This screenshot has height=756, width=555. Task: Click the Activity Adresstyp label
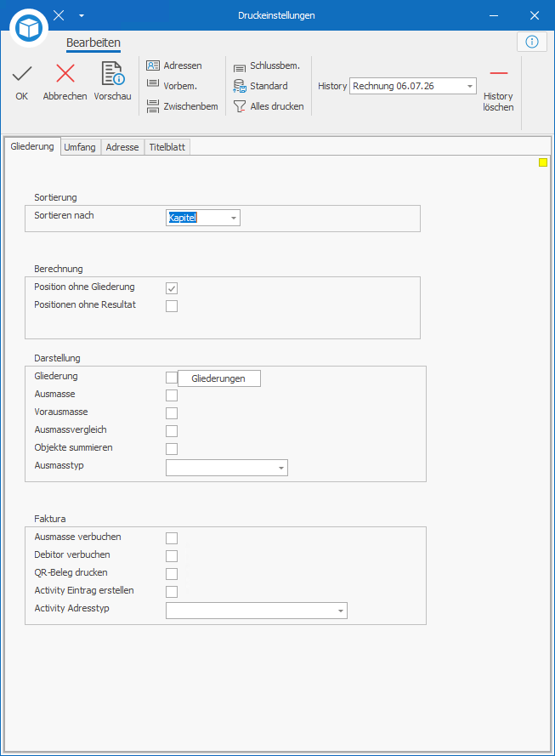(x=71, y=608)
